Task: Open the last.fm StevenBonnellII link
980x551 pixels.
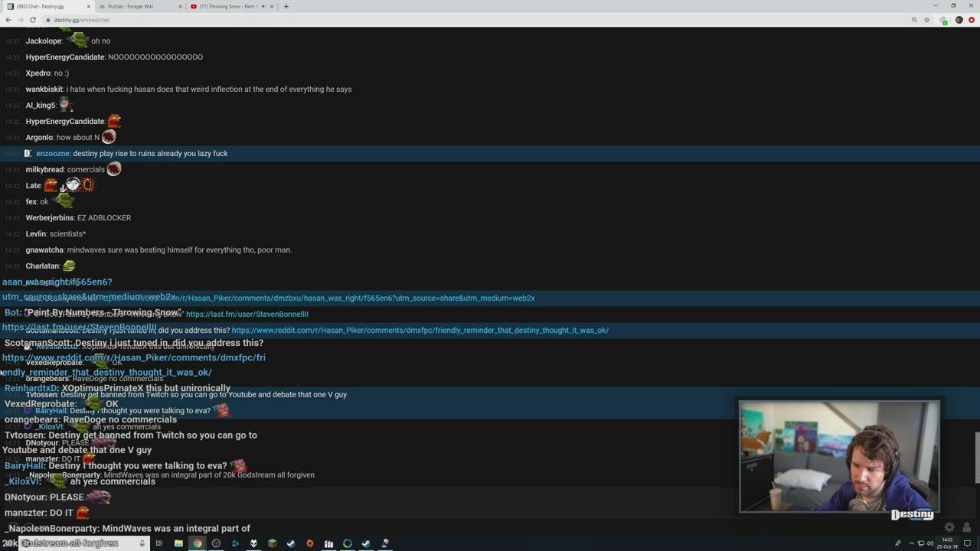Action: click(x=247, y=315)
